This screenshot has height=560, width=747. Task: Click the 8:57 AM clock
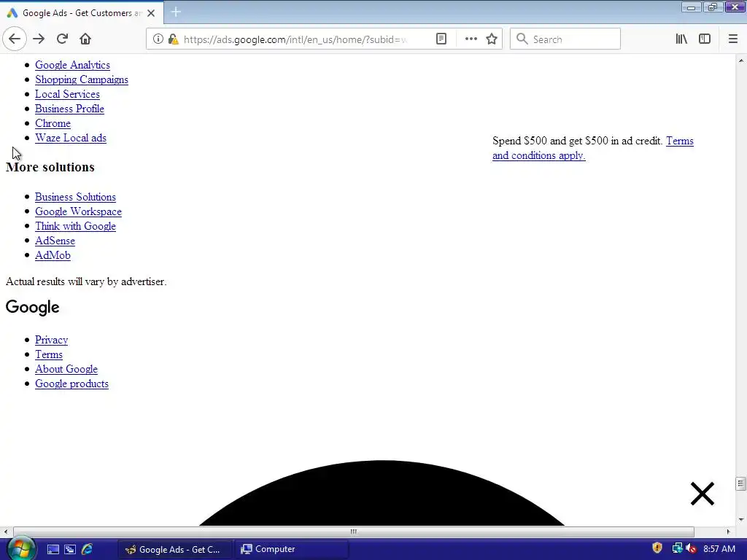click(x=719, y=549)
